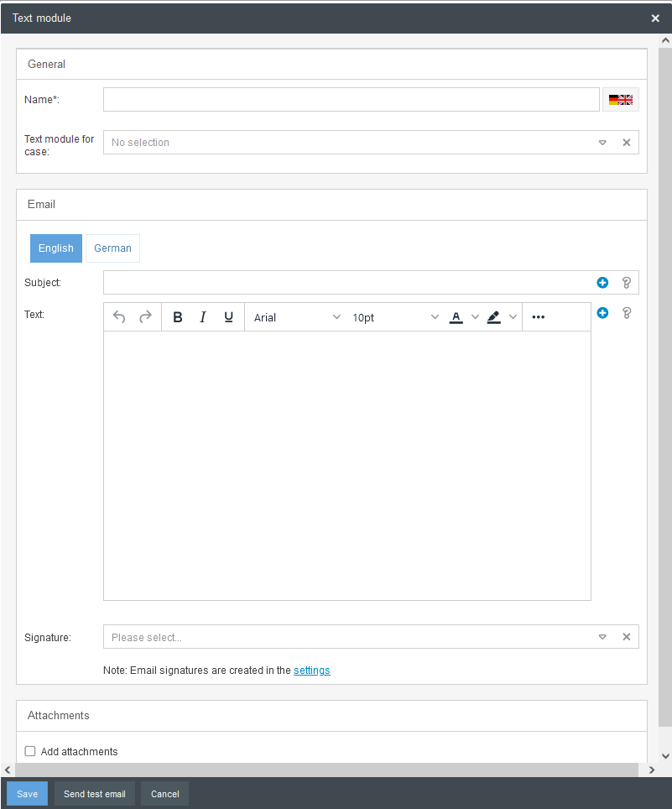Click the undo arrow in text editor
The height and width of the screenshot is (809, 672).
[119, 317]
